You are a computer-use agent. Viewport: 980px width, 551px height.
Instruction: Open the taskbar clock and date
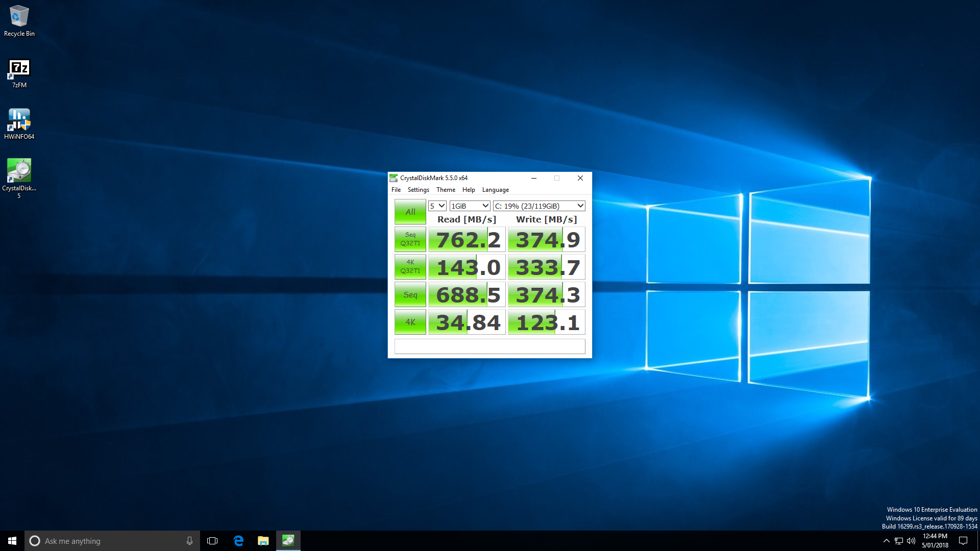point(935,541)
